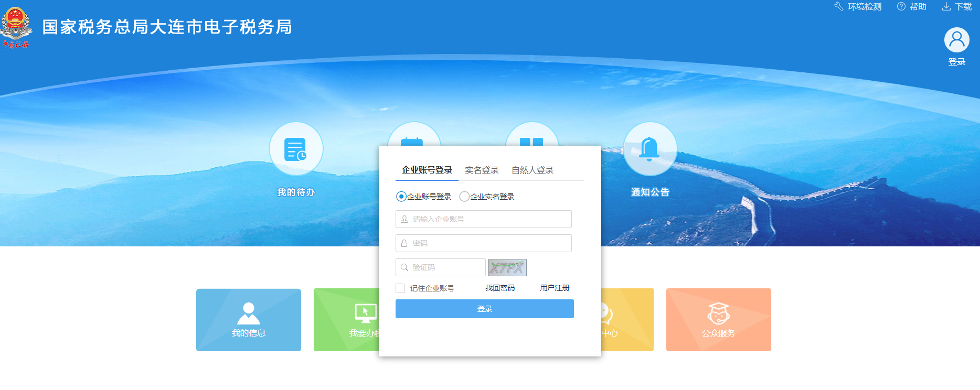Open the green 我要办税 monitor tile

[346, 320]
